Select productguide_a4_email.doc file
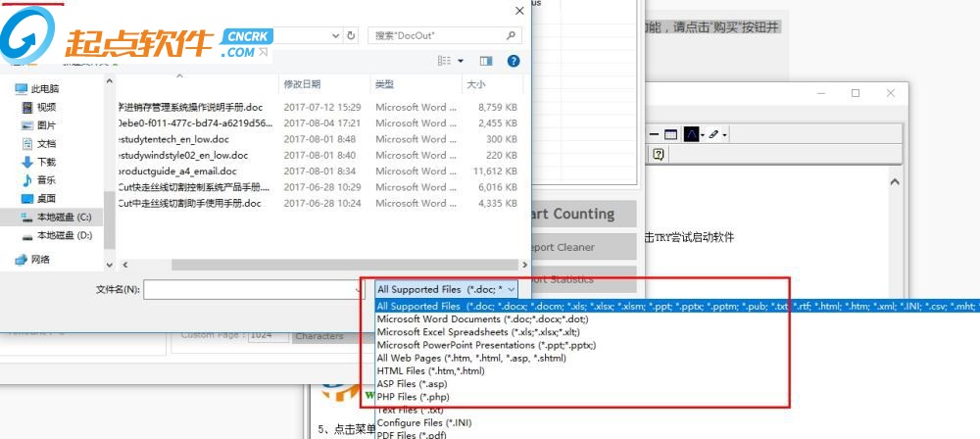The image size is (980, 439). [x=177, y=171]
